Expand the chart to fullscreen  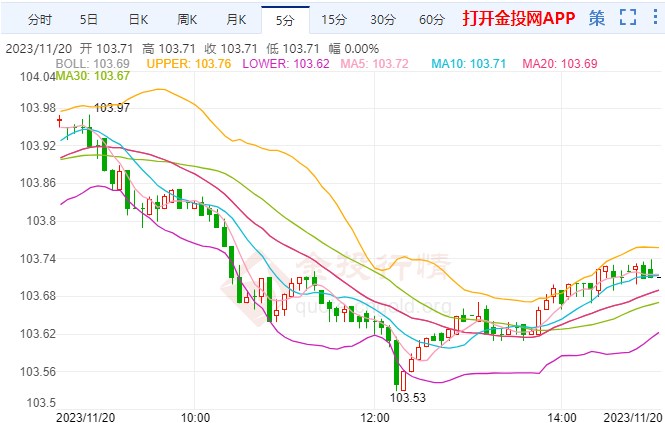click(627, 18)
